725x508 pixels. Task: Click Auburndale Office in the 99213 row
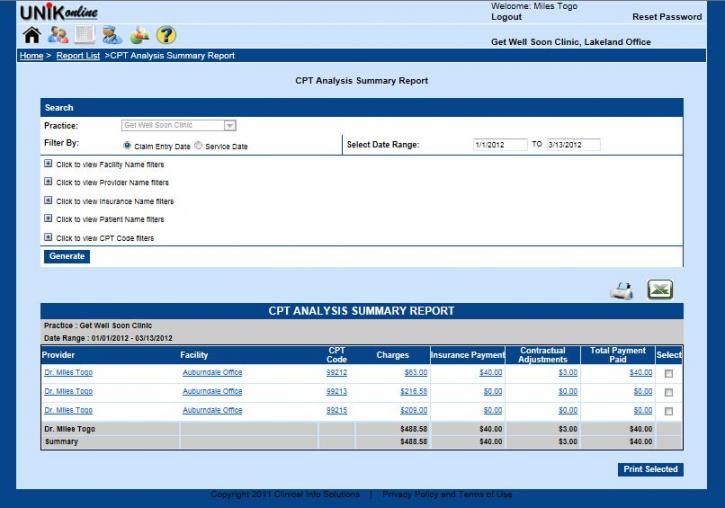(x=212, y=392)
